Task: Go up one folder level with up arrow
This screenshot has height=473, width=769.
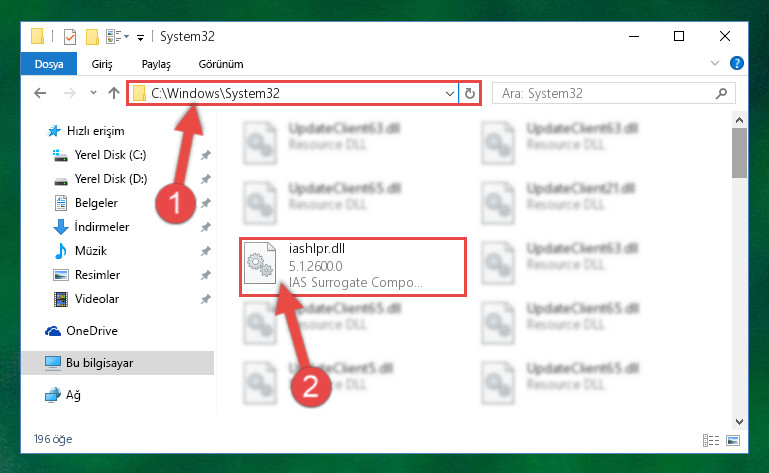Action: pyautogui.click(x=114, y=93)
